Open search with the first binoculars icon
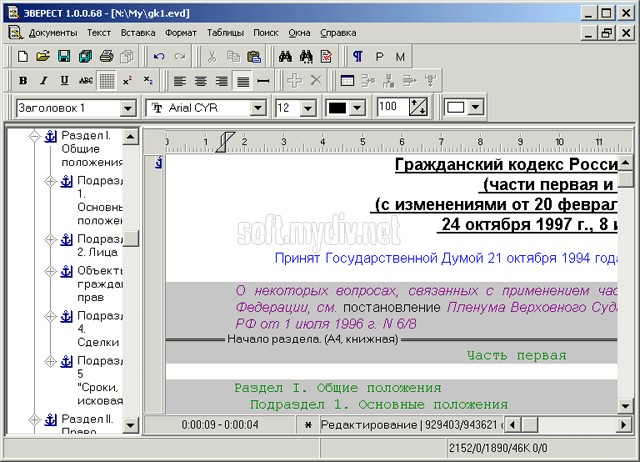 (285, 56)
